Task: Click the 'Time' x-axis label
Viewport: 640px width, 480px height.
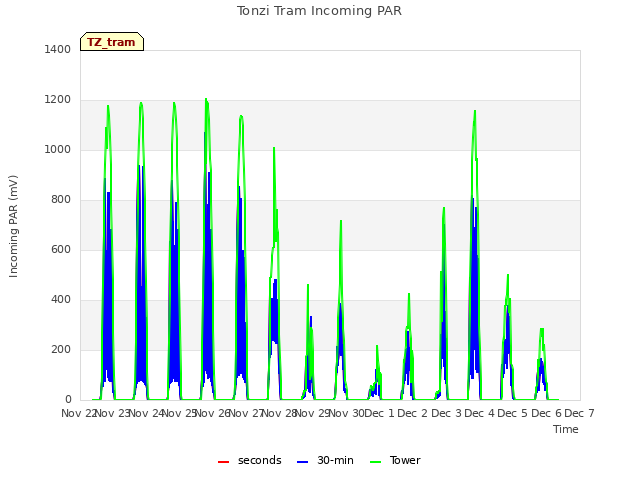Action: tap(565, 429)
